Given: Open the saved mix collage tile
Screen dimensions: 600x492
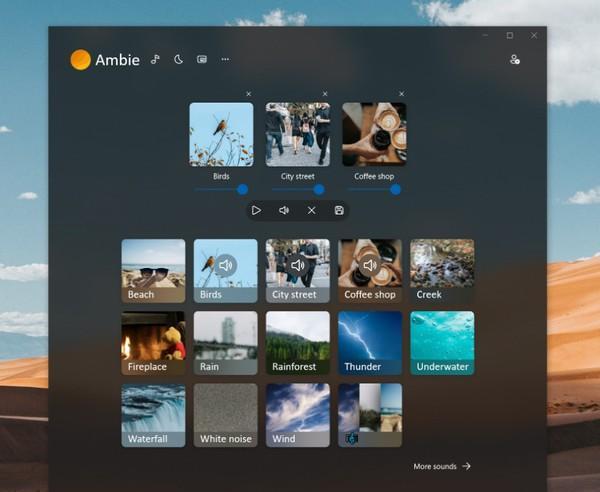Looking at the screenshot, I should click(370, 415).
